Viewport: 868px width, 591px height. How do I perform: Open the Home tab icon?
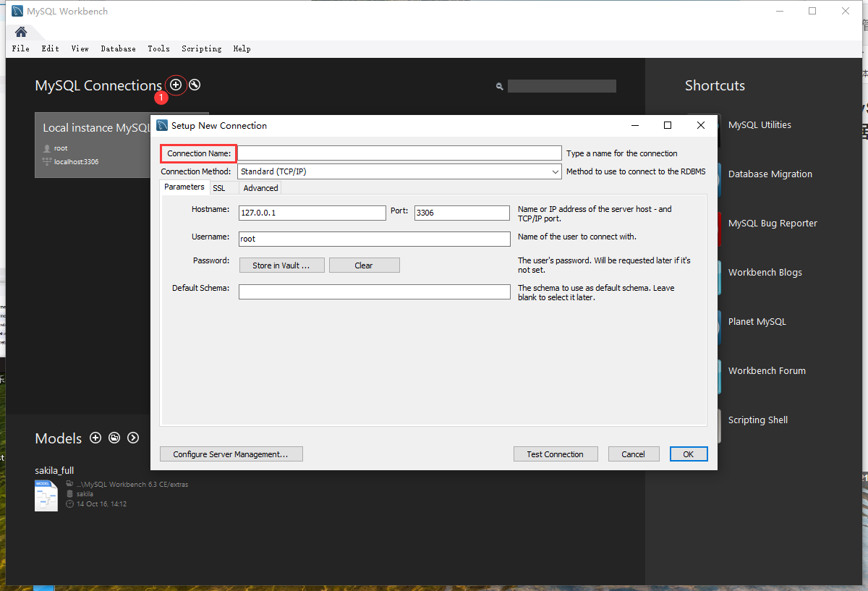[21, 31]
